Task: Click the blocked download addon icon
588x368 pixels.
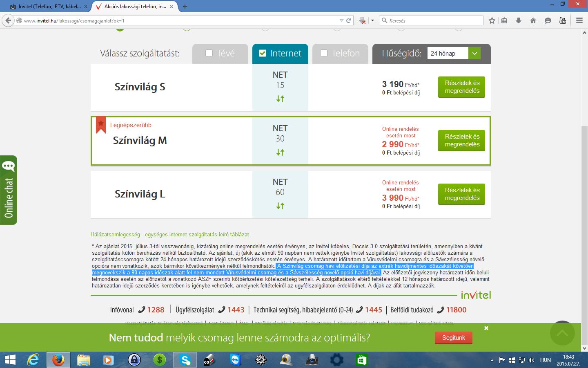Action: tap(362, 20)
